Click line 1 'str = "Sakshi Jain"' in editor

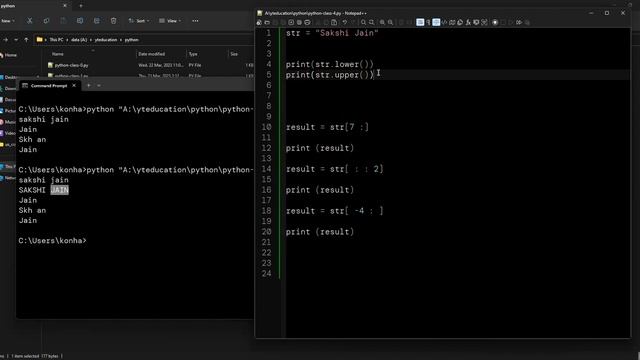click(332, 33)
